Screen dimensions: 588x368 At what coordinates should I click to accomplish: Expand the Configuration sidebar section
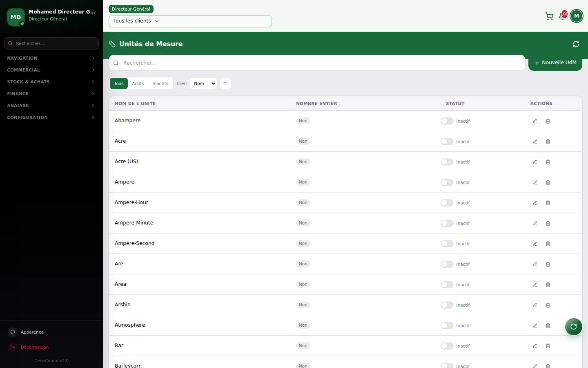coord(51,117)
